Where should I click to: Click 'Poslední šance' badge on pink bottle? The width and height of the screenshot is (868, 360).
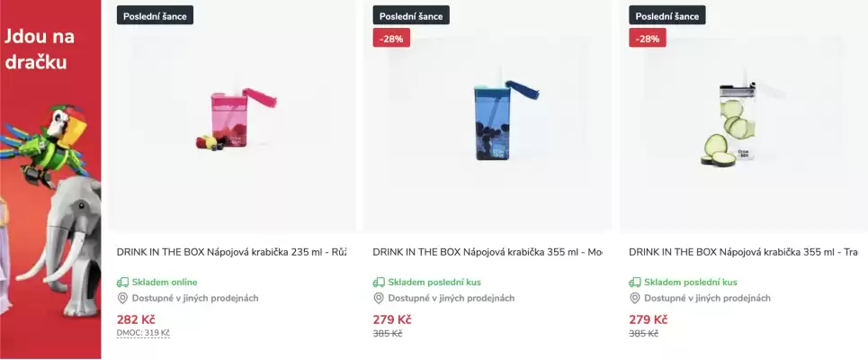pos(155,15)
